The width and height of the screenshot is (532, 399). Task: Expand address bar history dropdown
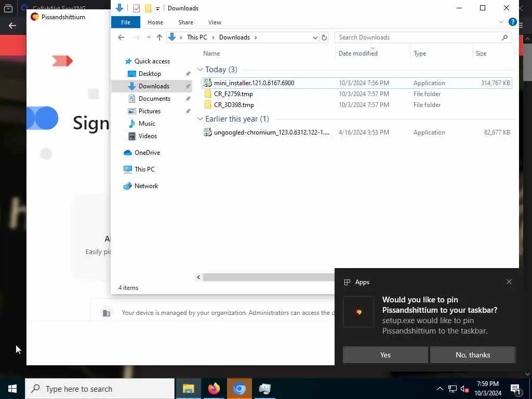[315, 37]
